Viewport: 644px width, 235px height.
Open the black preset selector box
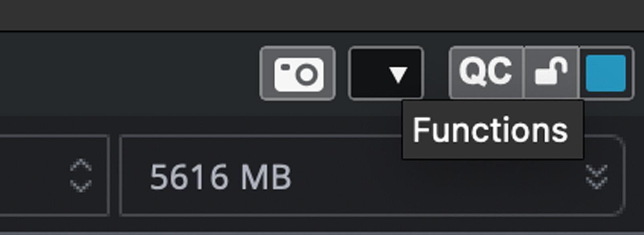click(386, 73)
